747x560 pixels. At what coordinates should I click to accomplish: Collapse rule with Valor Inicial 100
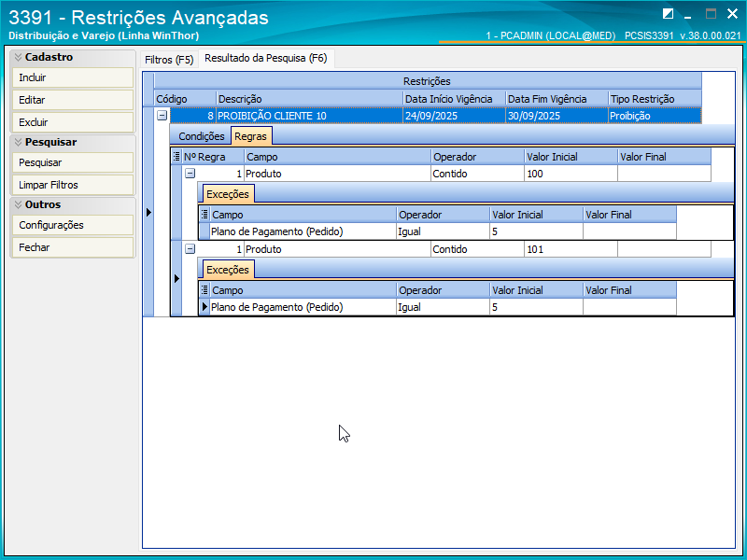190,174
